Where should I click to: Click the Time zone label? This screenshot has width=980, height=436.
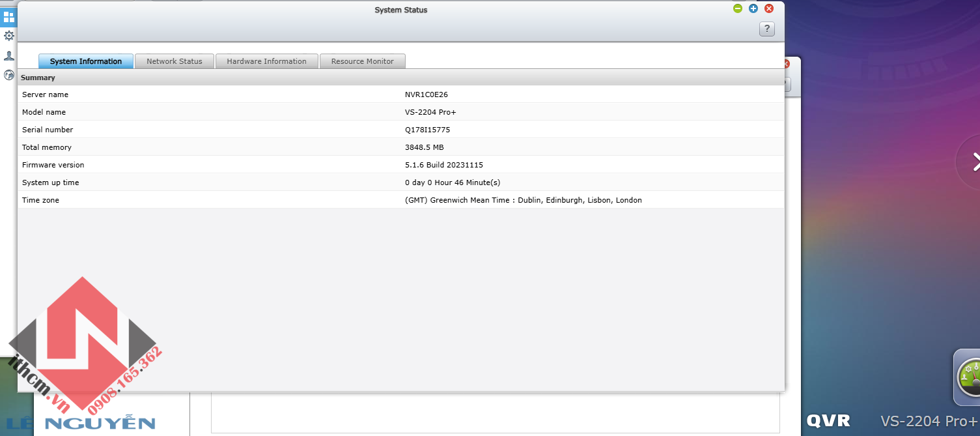[x=40, y=200]
